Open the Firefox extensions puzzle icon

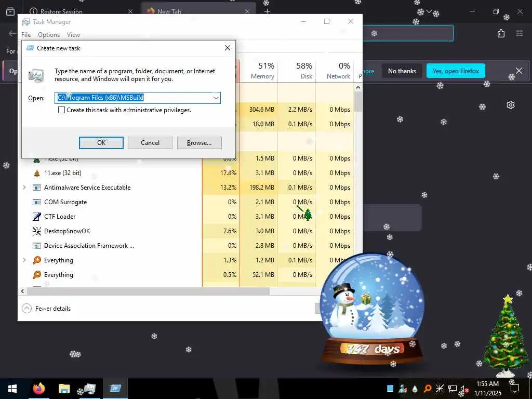tap(501, 33)
